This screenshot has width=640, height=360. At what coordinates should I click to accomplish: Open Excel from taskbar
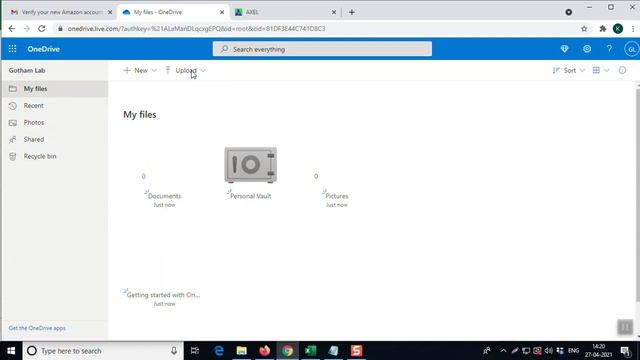pos(310,351)
